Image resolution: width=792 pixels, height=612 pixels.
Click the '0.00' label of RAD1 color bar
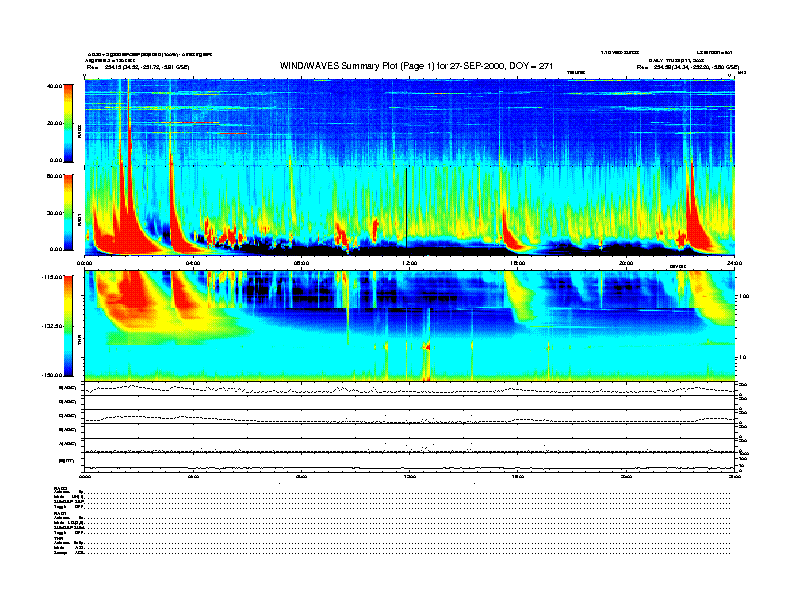(x=56, y=249)
